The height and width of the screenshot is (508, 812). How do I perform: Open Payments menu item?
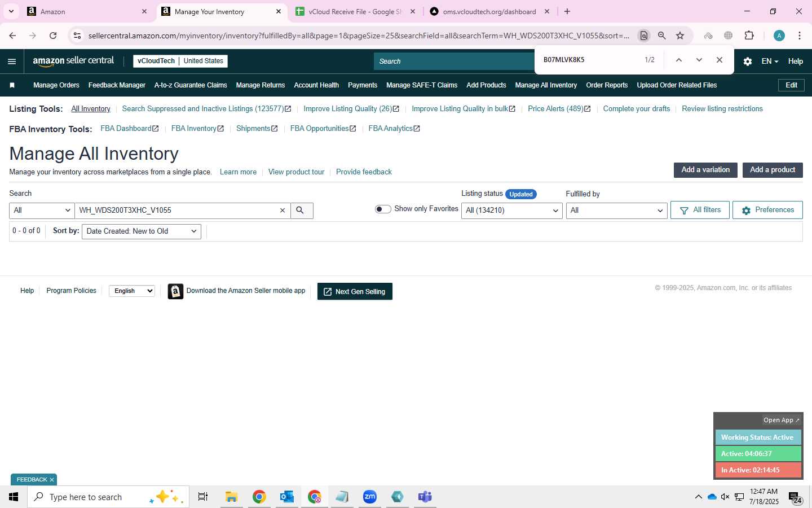point(363,85)
